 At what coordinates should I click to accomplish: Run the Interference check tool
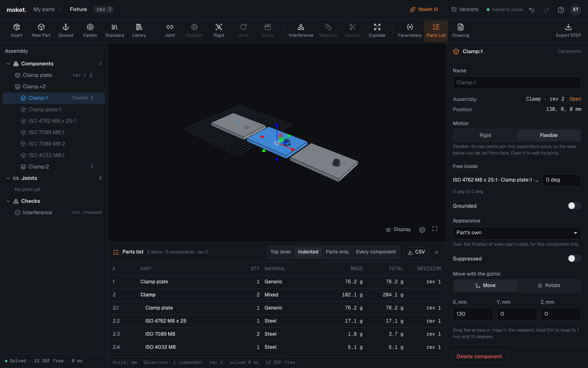pyautogui.click(x=301, y=31)
